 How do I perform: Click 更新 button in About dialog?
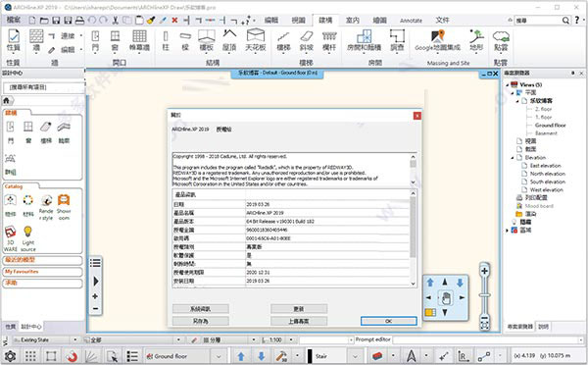(299, 309)
